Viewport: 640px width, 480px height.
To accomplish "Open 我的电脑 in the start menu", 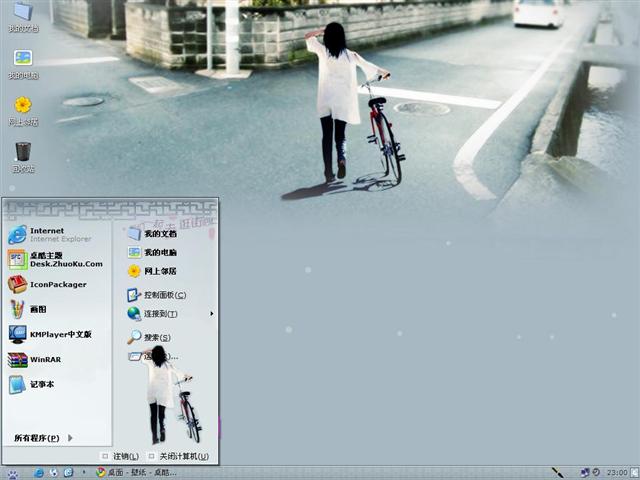I will pos(152,253).
